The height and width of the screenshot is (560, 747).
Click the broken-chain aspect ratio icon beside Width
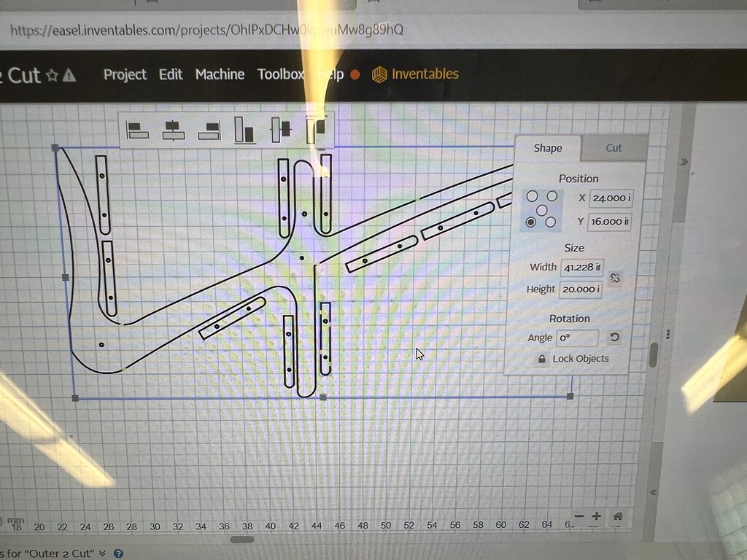(x=616, y=278)
